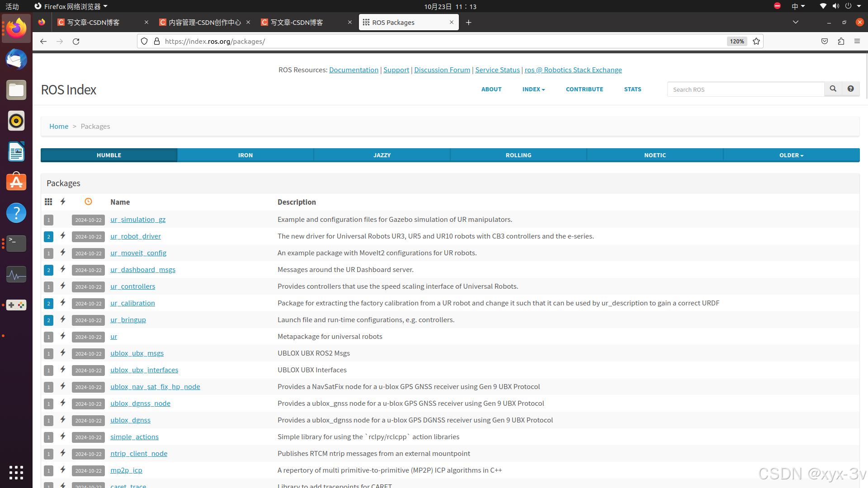
Task: Open the ur_robot_driver package link
Action: pos(136,236)
